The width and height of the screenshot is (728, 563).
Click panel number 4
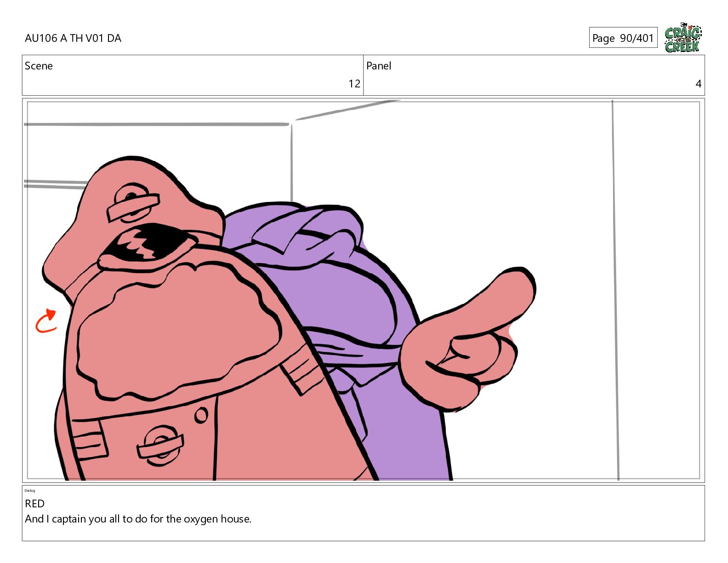699,84
